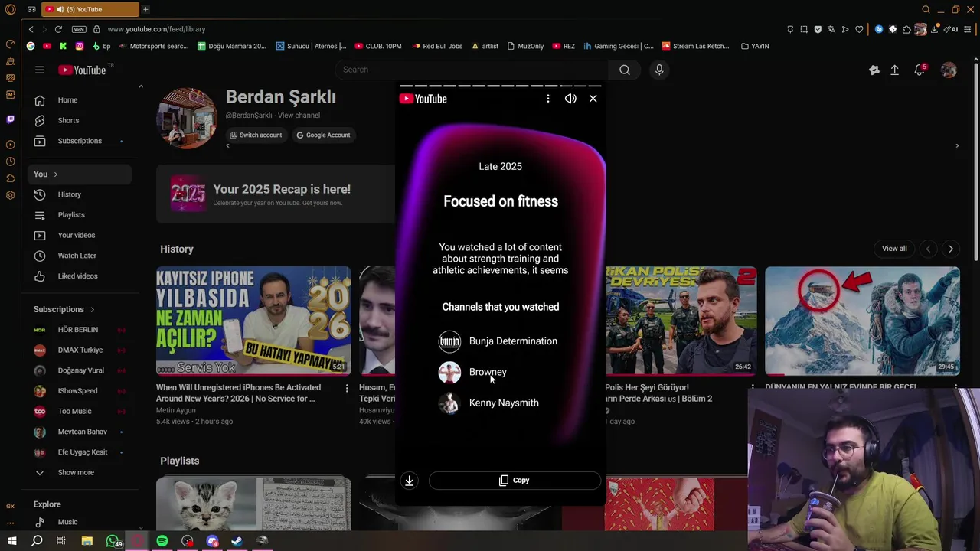Open the YAYIN bookmarks folder
Image resolution: width=980 pixels, height=551 pixels.
point(755,46)
